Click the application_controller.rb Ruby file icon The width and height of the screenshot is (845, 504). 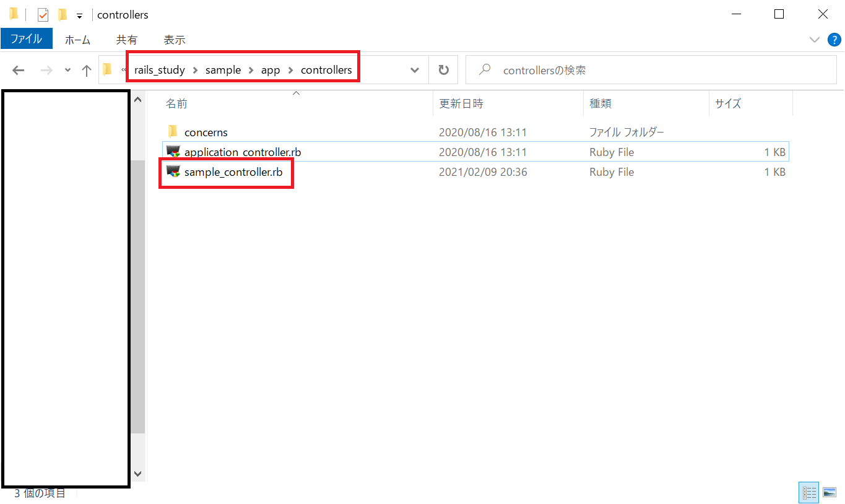click(x=173, y=152)
